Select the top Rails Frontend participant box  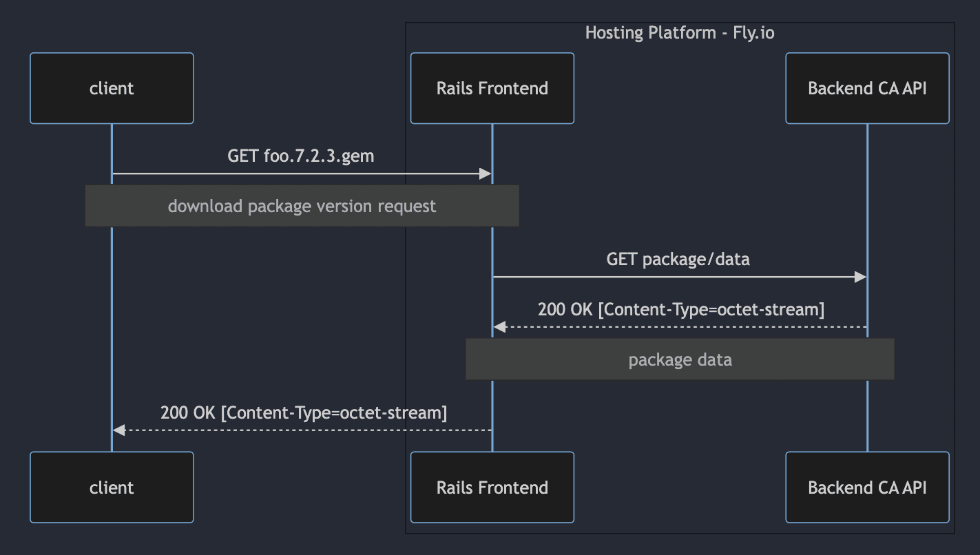click(492, 88)
